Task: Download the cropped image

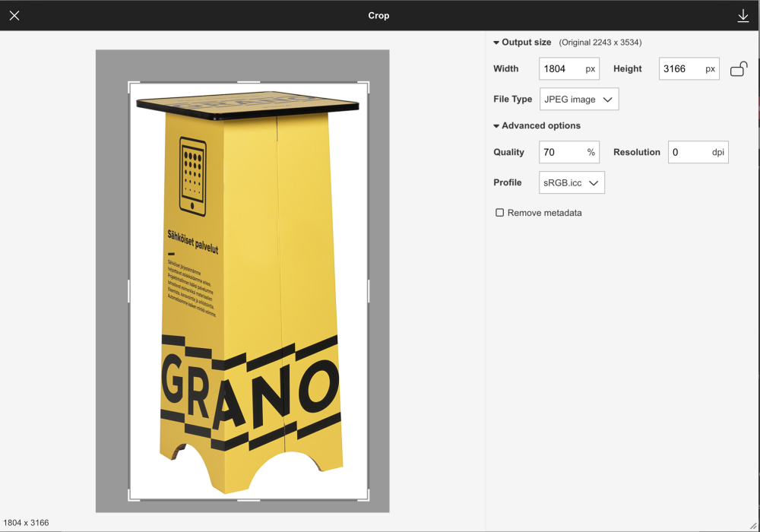Action: (x=743, y=15)
